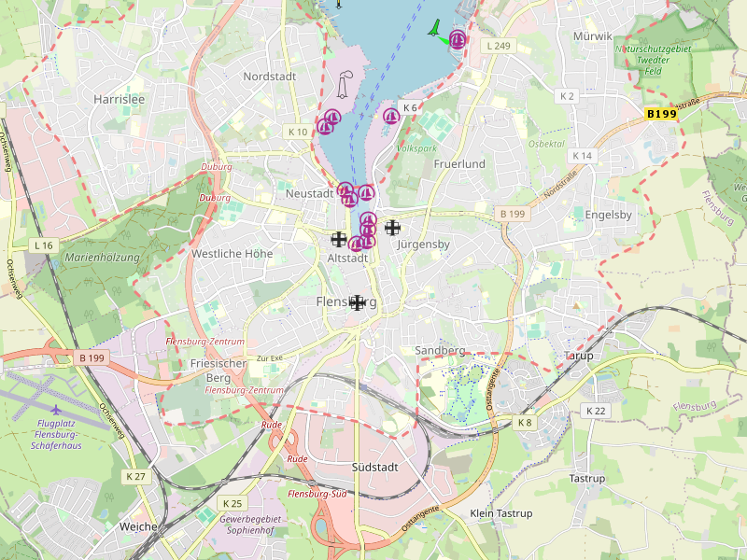Click the church cross icon above Altstadt
Image resolution: width=747 pixels, height=560 pixels.
tap(339, 239)
